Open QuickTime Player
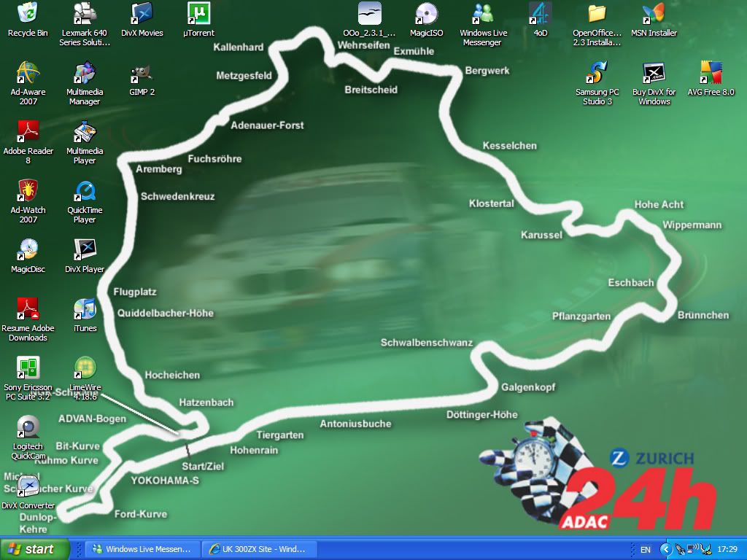The image size is (747, 560). tap(84, 192)
